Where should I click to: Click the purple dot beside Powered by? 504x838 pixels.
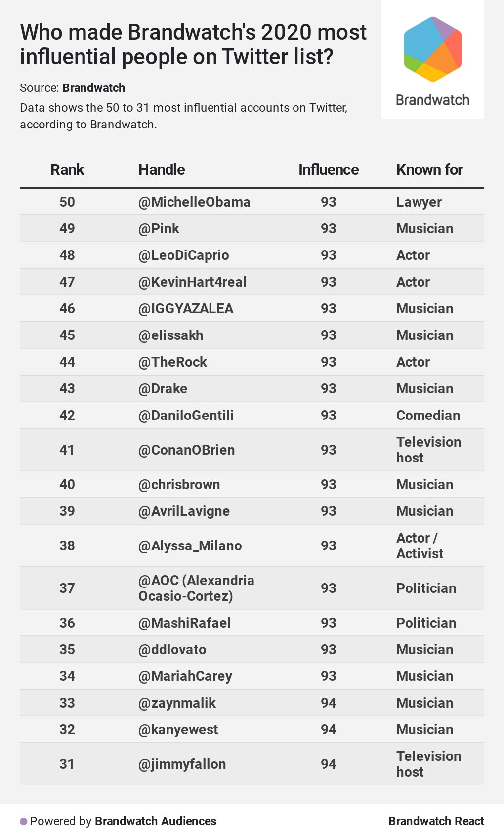pyautogui.click(x=23, y=821)
